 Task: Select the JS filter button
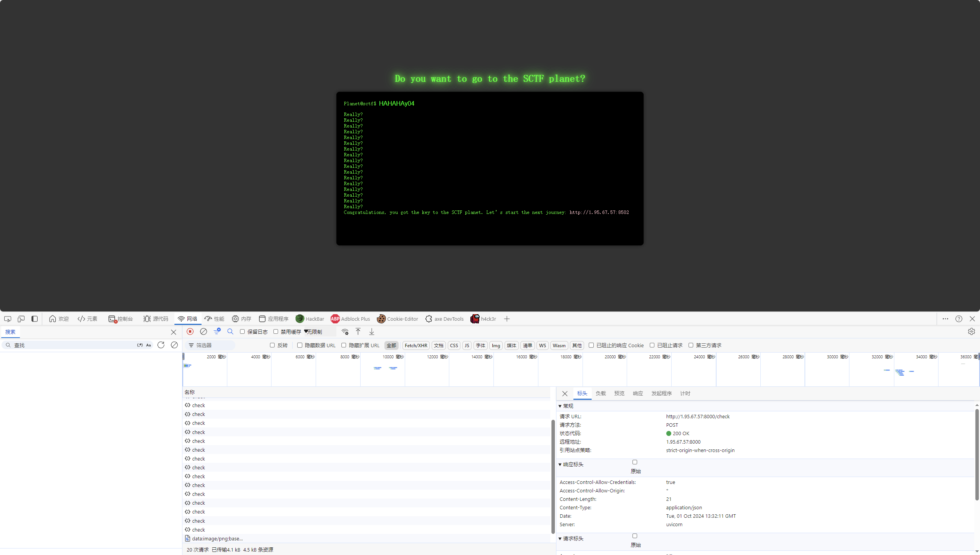coord(467,346)
